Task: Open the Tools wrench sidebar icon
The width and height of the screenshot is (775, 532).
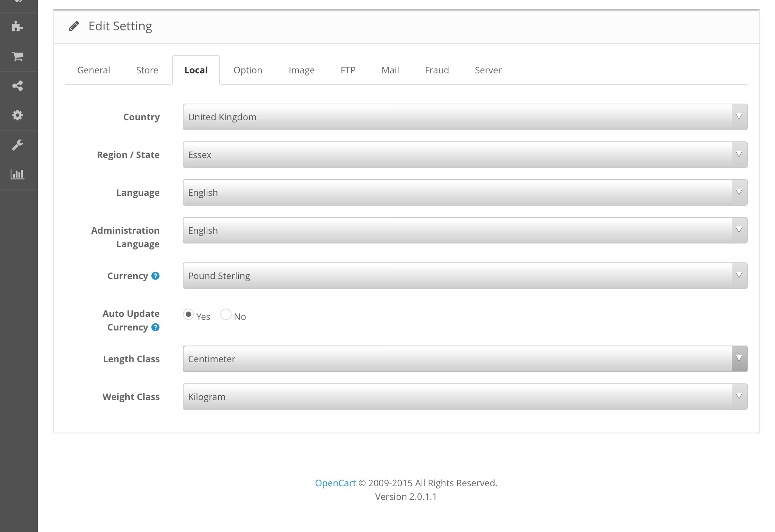Action: [x=17, y=145]
